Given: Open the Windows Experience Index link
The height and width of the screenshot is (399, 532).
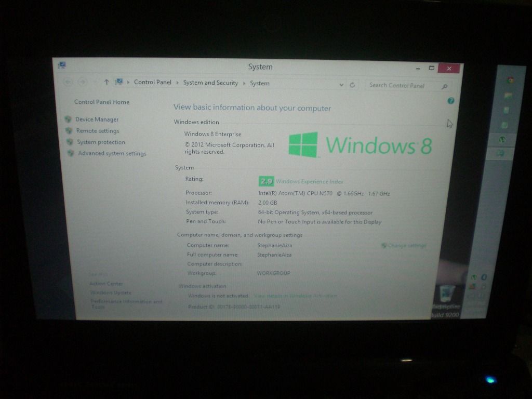Looking at the screenshot, I should point(310,181).
